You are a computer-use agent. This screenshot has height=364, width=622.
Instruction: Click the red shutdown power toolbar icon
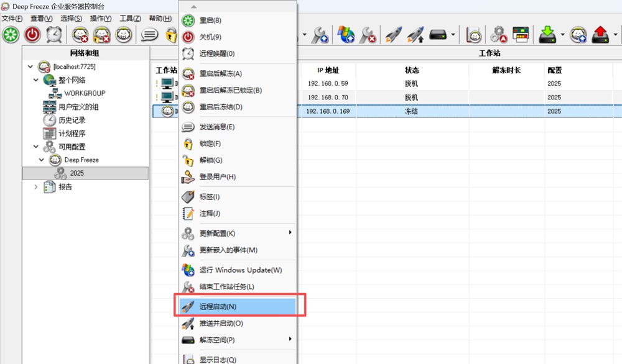point(32,35)
